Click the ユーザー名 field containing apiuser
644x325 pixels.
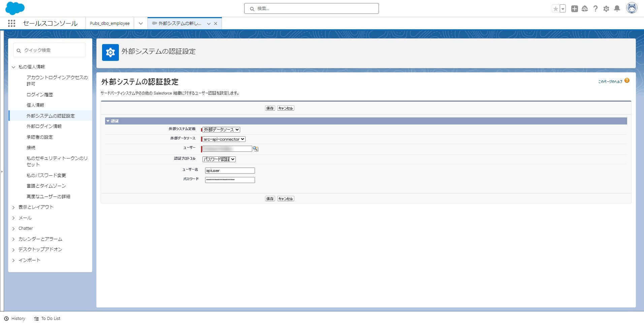[x=230, y=171]
